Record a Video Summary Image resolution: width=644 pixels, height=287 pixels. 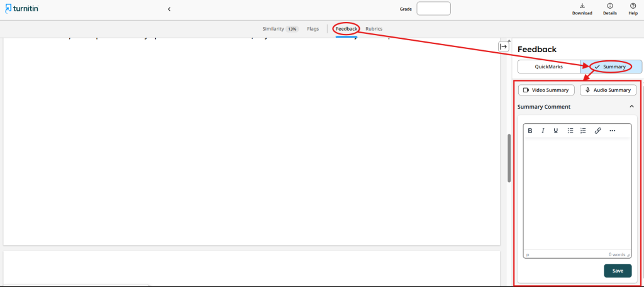(547, 90)
